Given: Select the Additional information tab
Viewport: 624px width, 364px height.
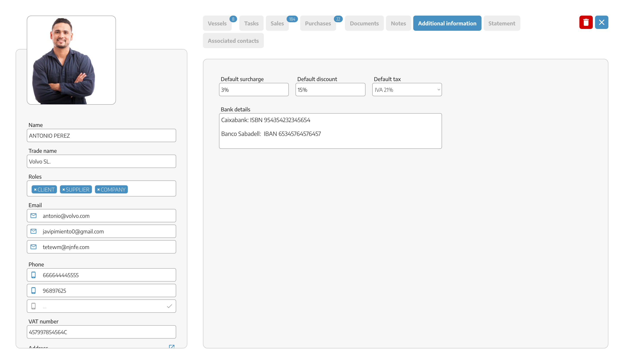Looking at the screenshot, I should [447, 23].
